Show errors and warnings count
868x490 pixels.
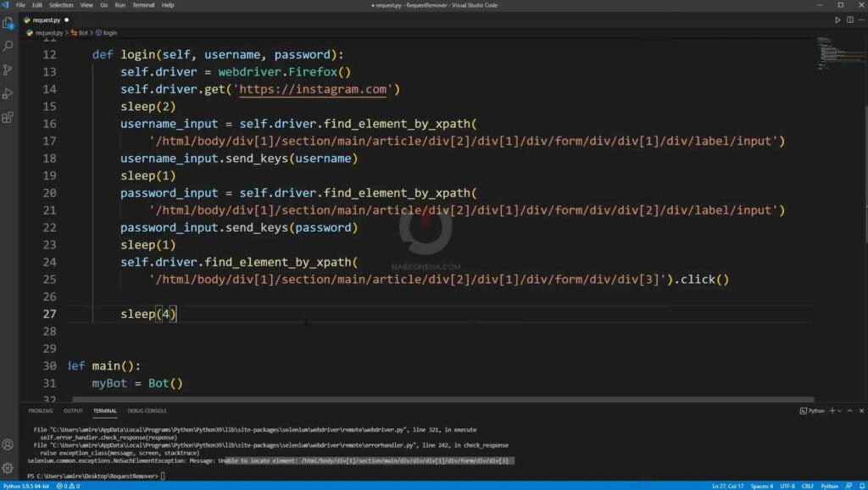[x=68, y=486]
